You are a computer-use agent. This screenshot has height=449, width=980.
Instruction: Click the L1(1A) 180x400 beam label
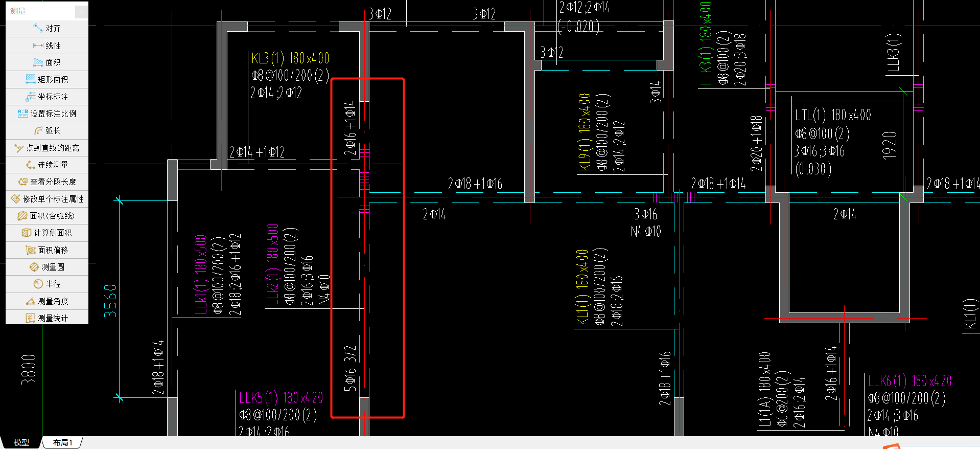click(764, 389)
